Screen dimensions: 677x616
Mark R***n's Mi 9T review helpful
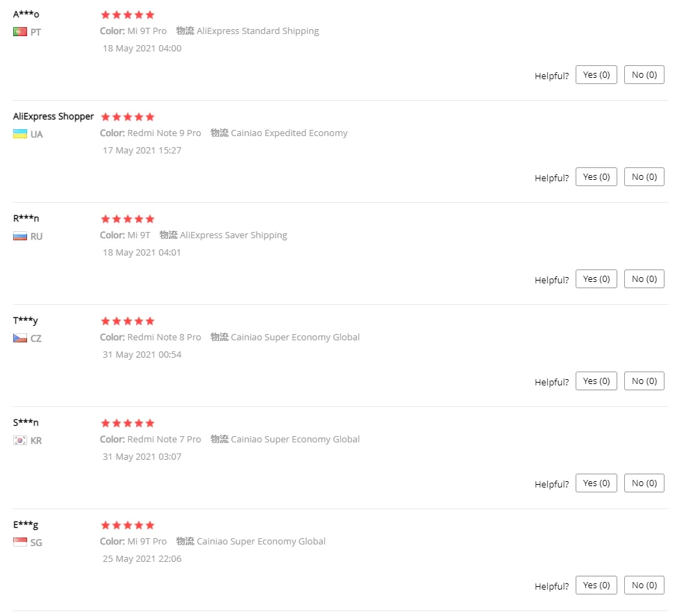pyautogui.click(x=596, y=279)
